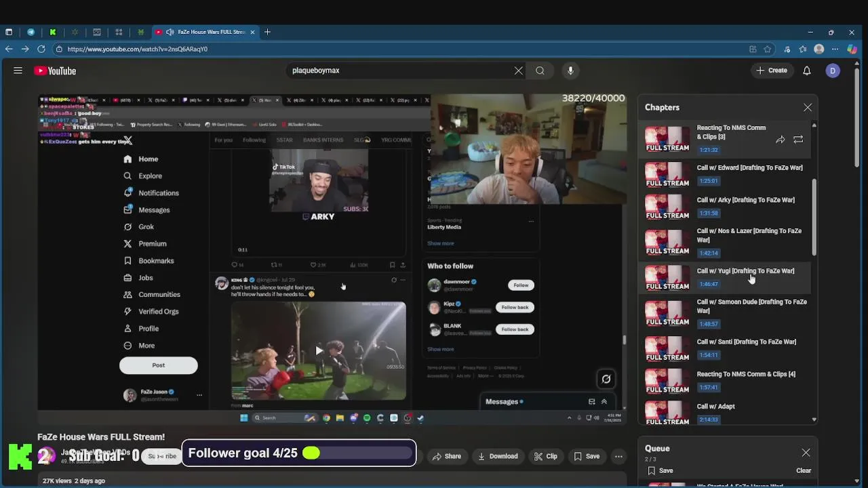The image size is (868, 488).
Task: Click the Call w/ Arky chapter thumbnail
Action: click(x=667, y=207)
